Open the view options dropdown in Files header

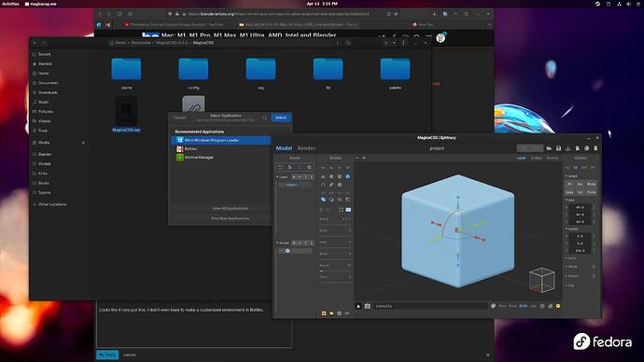click(394, 43)
